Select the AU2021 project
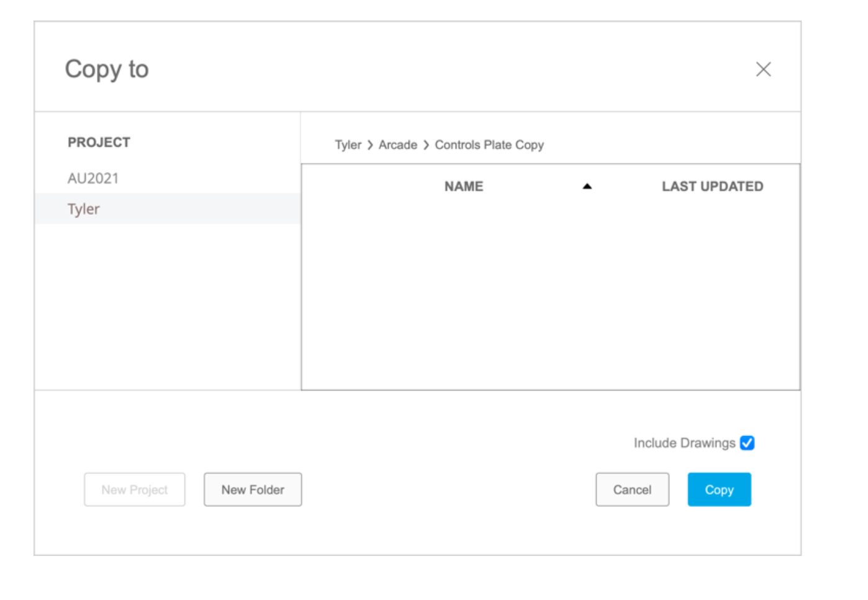 click(x=93, y=178)
